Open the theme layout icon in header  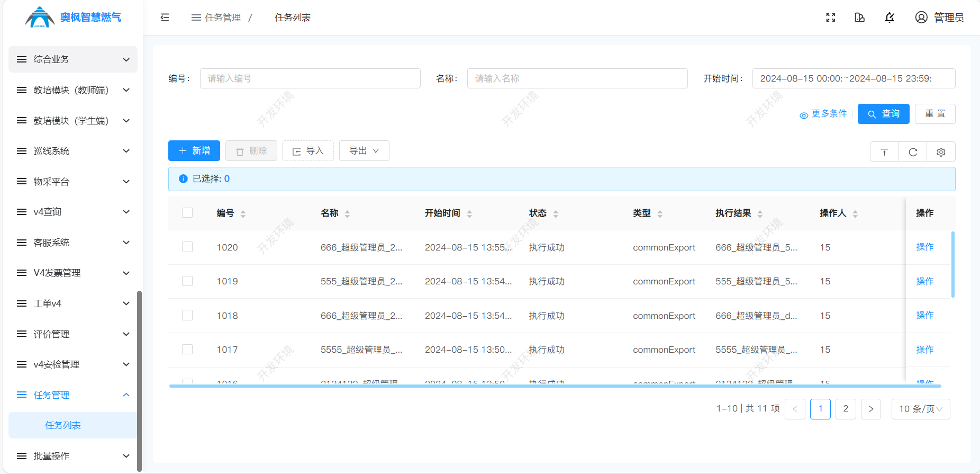[860, 17]
